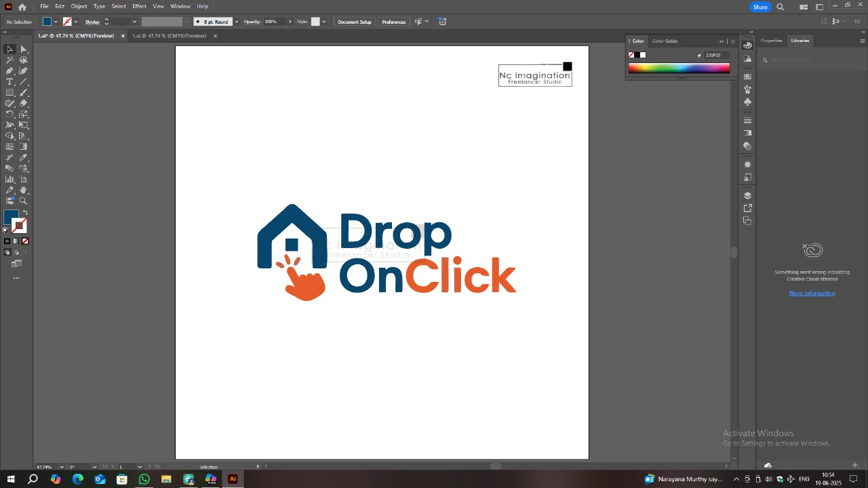The height and width of the screenshot is (488, 868).
Task: Open the Layers panel icon
Action: click(747, 196)
